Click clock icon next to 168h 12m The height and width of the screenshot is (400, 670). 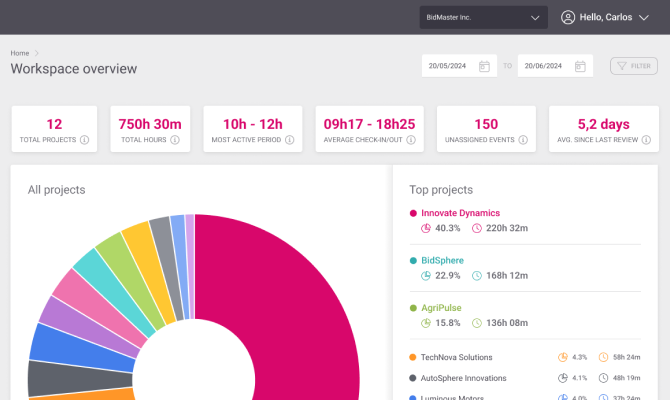[x=476, y=276]
